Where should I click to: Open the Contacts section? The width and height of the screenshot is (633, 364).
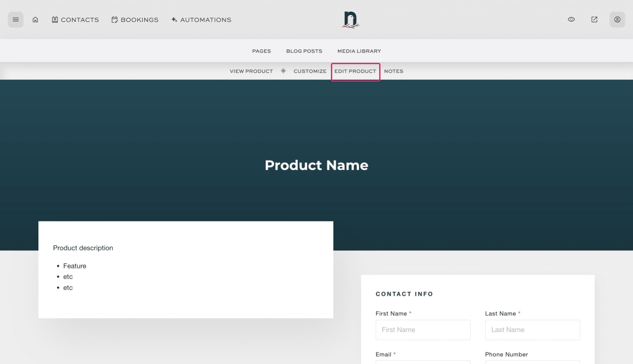point(75,20)
